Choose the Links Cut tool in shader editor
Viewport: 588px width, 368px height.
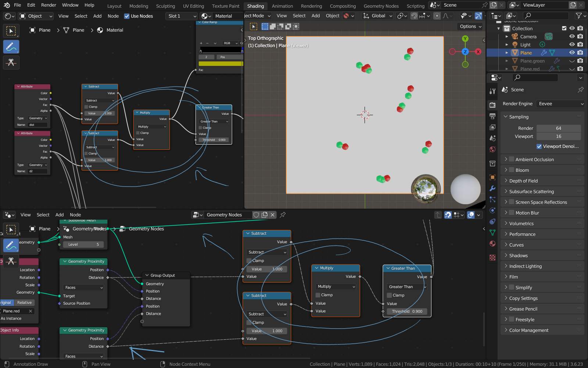[11, 62]
